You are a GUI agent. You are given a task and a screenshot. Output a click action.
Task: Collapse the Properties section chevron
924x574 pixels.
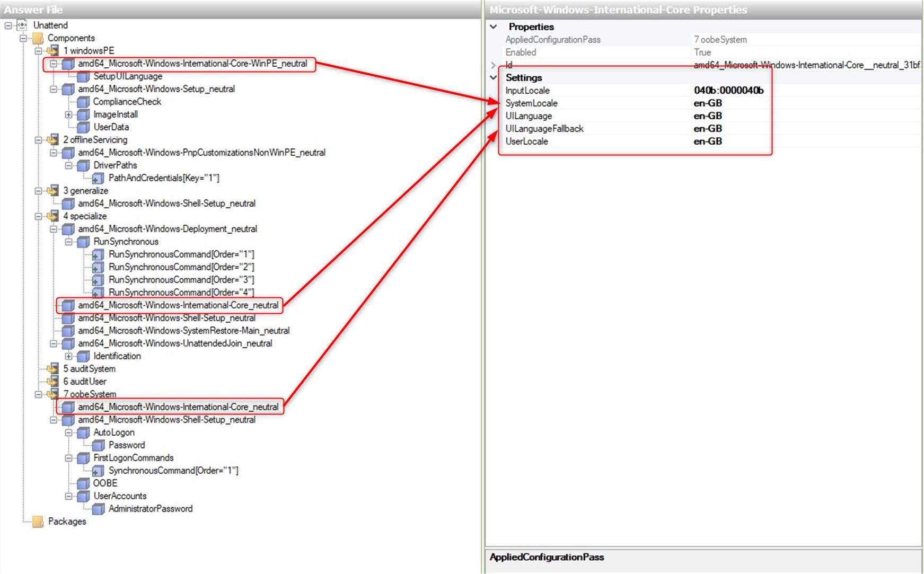pos(494,27)
